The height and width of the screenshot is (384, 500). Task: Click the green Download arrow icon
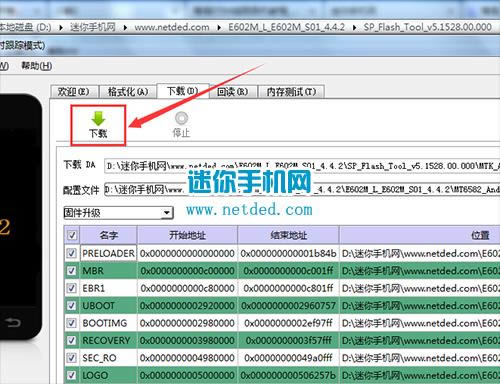coord(98,119)
